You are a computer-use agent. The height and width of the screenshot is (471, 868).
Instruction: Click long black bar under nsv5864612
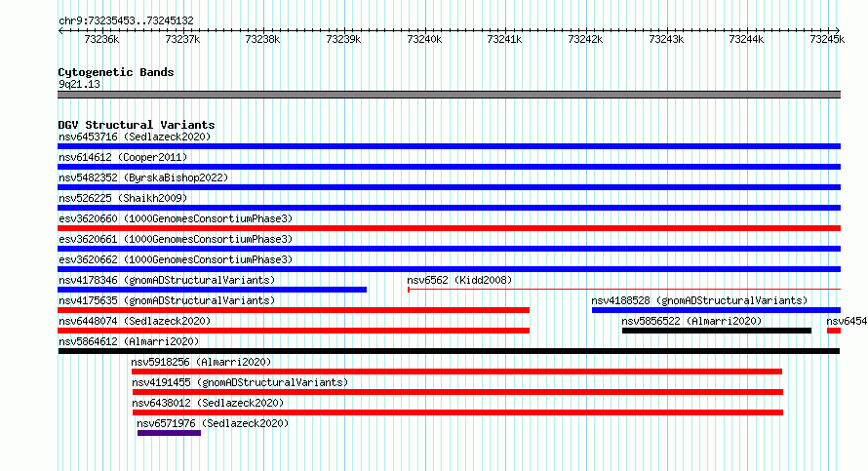(449, 351)
